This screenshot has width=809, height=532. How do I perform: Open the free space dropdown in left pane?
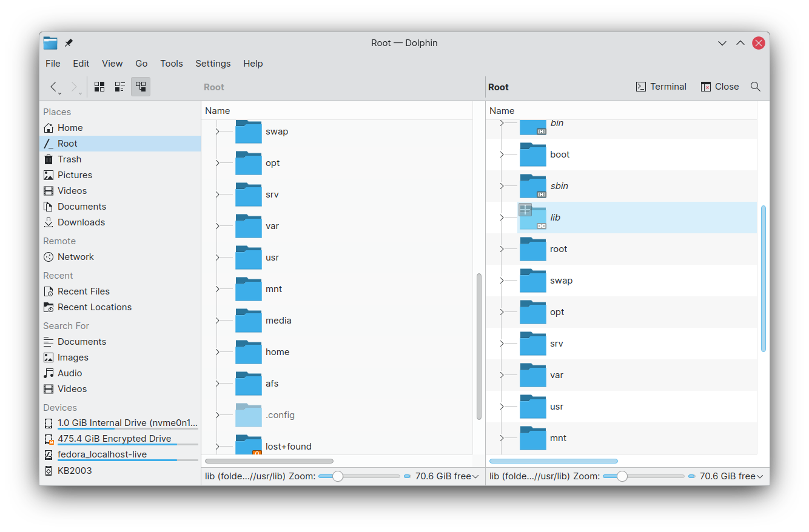(x=448, y=476)
